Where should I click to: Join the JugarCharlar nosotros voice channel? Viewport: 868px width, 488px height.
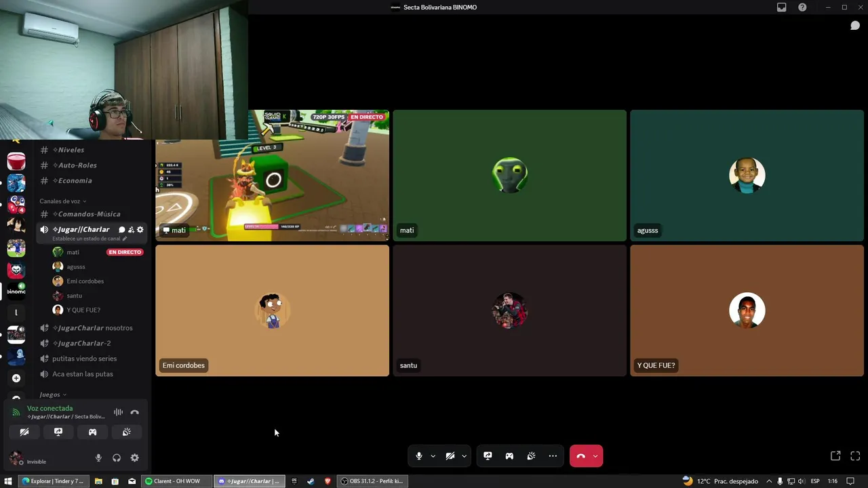pos(92,328)
